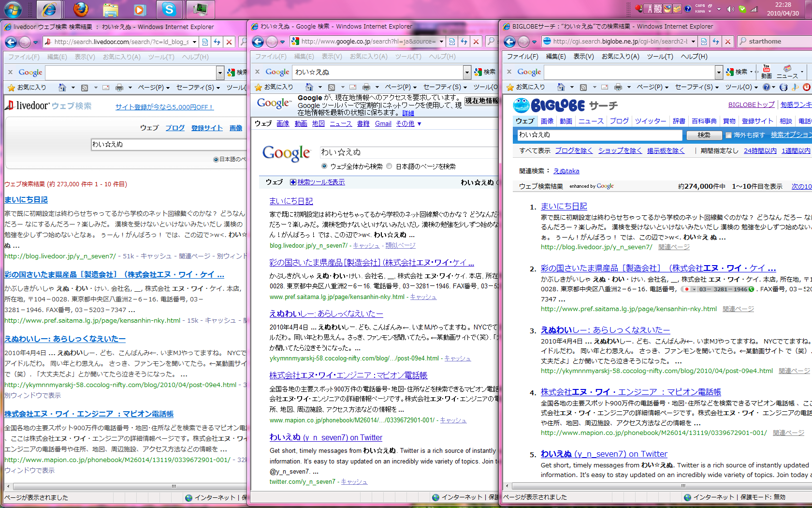The image size is (812, 508).
Task: Expand ページ(P) menu in BIGLOBE window
Action: coord(652,87)
